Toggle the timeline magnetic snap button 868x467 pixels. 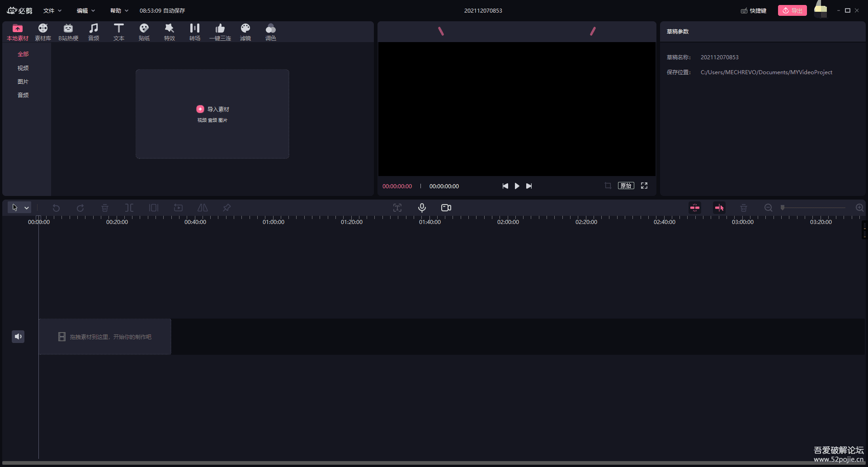[695, 208]
